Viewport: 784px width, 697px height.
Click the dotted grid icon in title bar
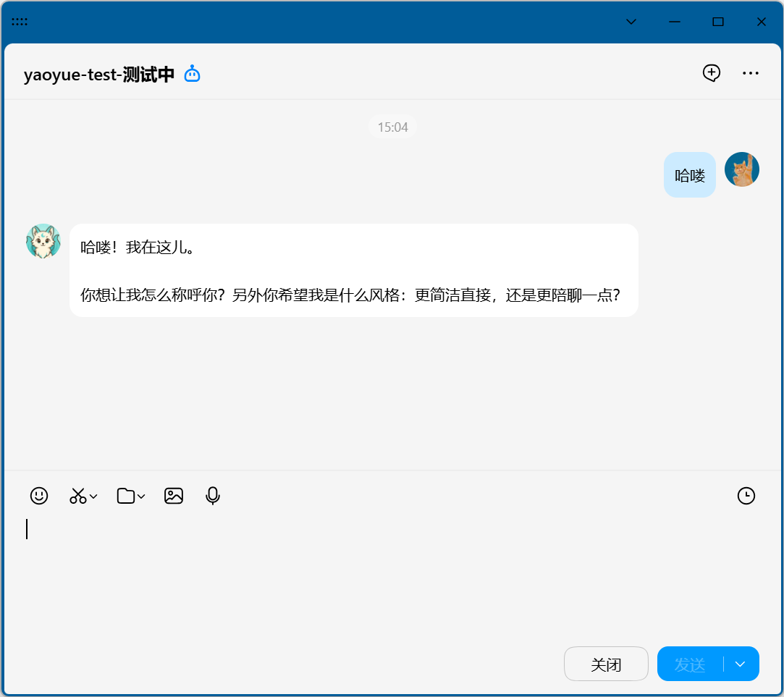pyautogui.click(x=20, y=22)
